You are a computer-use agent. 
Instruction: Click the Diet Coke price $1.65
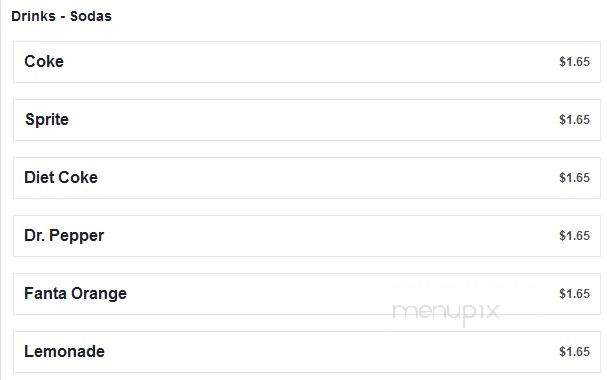pos(574,178)
